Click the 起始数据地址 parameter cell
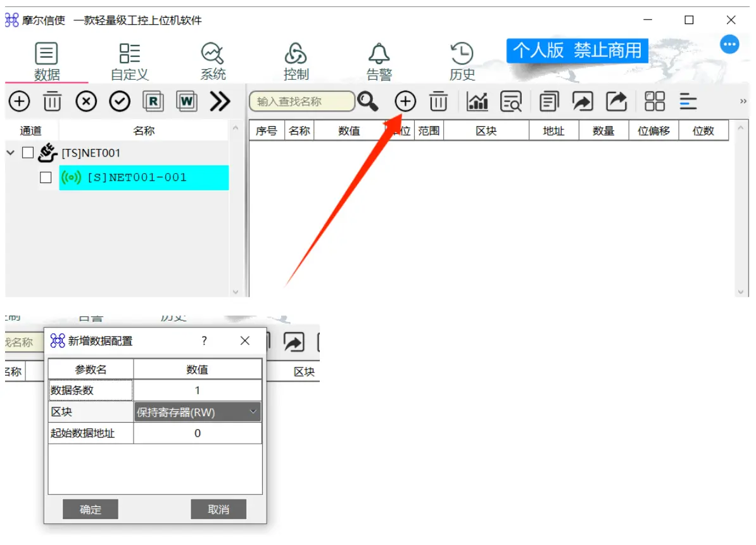 click(x=91, y=433)
